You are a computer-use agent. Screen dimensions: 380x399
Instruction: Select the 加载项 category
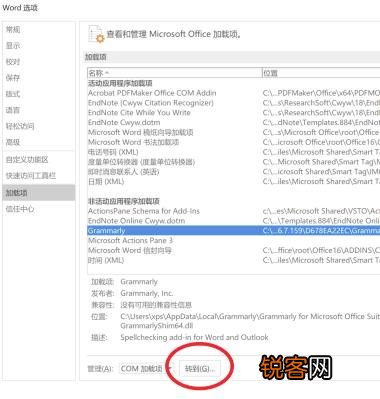tap(38, 193)
